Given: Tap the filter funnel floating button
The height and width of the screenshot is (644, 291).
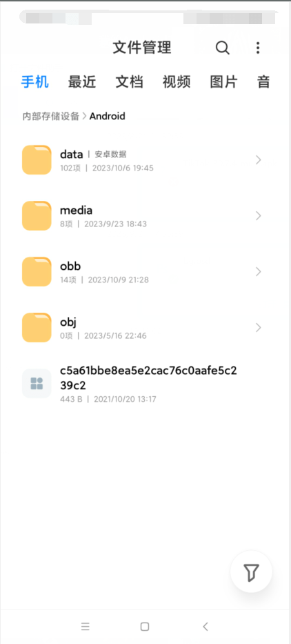Looking at the screenshot, I should (251, 572).
